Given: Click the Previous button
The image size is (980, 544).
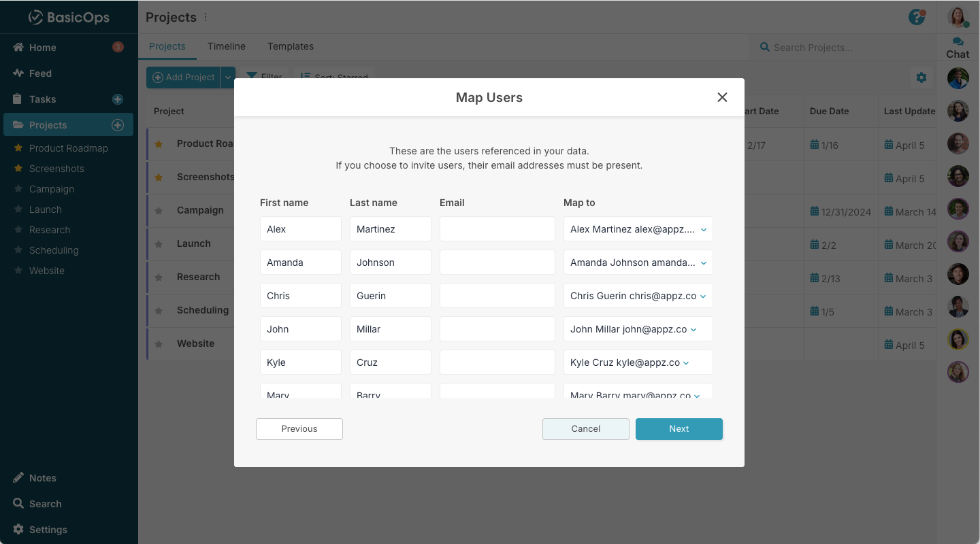Looking at the screenshot, I should pos(299,429).
